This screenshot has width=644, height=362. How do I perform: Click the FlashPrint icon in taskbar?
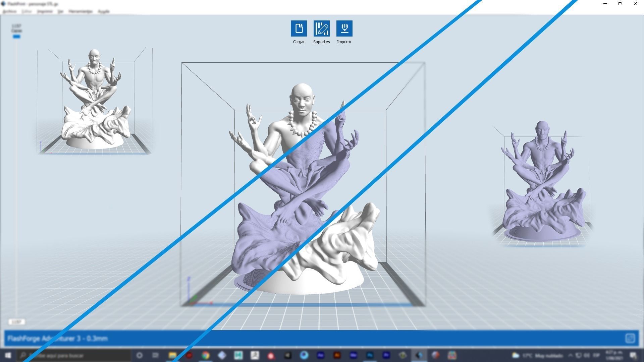point(419,355)
